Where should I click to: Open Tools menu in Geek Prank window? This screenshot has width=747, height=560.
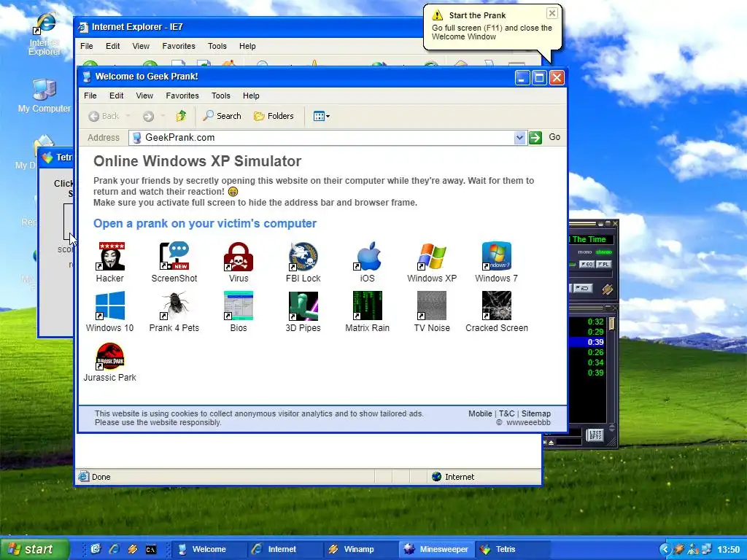[x=221, y=96]
